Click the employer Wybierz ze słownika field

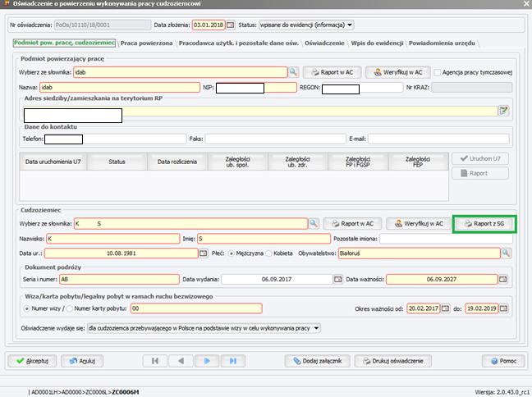click(181, 72)
